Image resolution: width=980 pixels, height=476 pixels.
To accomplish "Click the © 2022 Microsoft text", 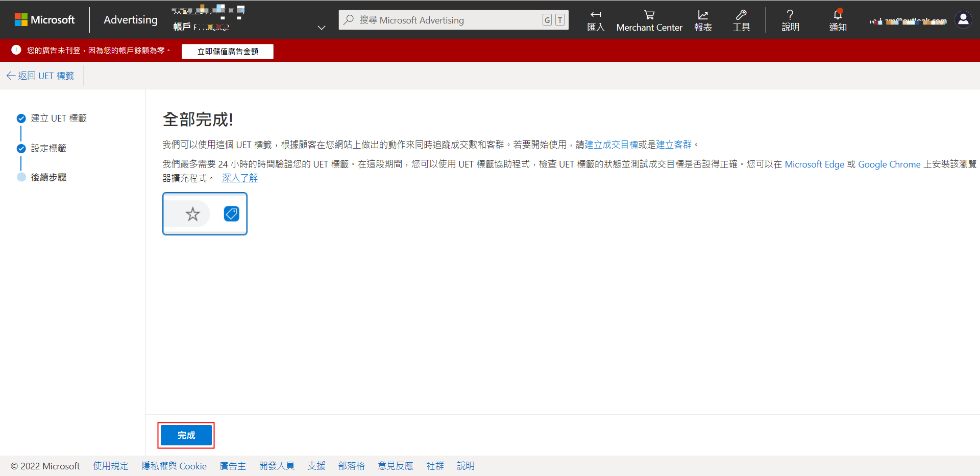I will pyautogui.click(x=45, y=466).
